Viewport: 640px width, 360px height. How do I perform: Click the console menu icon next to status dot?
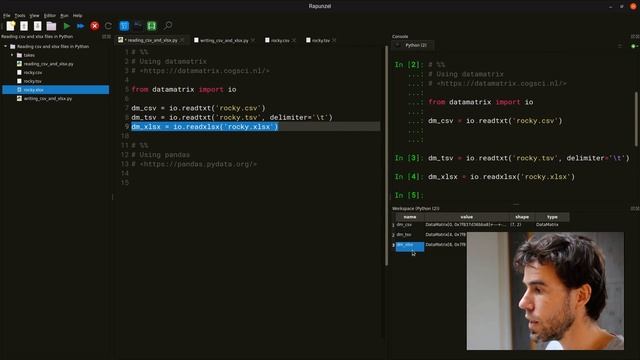click(x=620, y=46)
